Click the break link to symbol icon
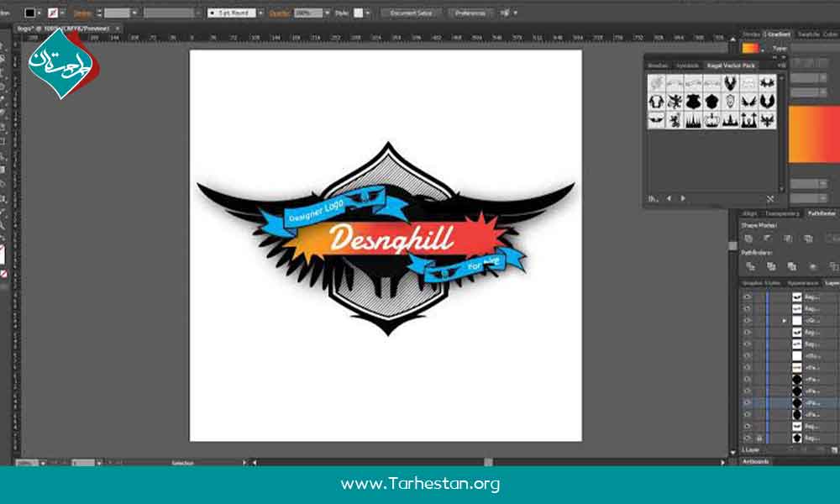 [x=770, y=199]
